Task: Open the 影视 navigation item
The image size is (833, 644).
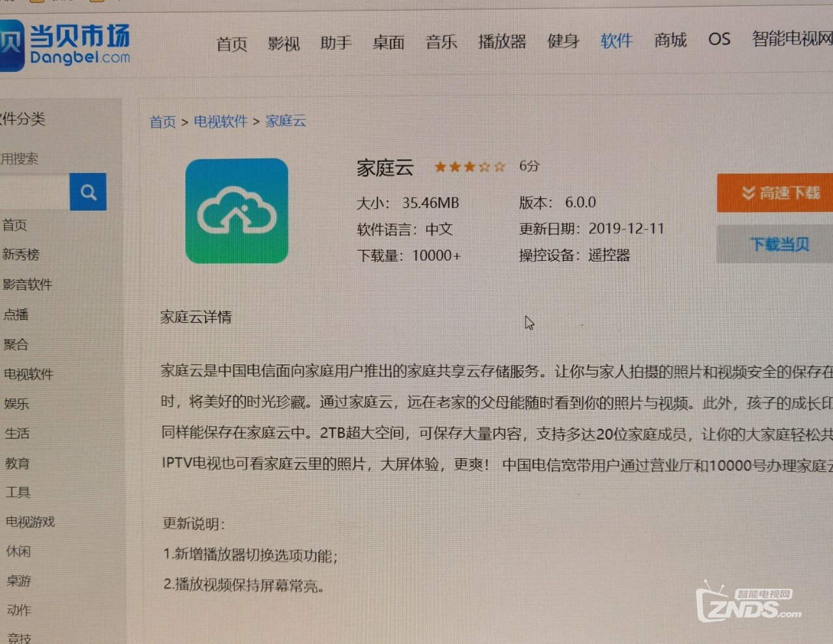Action: pyautogui.click(x=284, y=44)
